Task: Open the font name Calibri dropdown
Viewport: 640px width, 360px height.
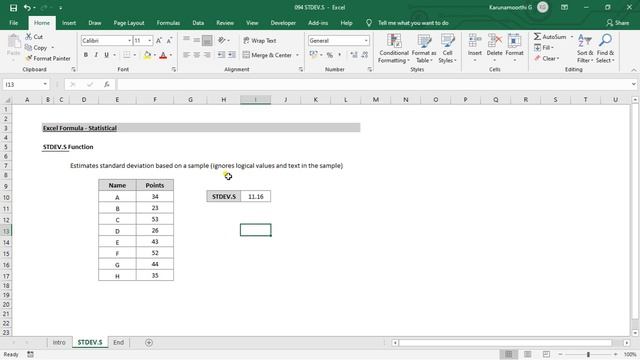Action: 129,40
